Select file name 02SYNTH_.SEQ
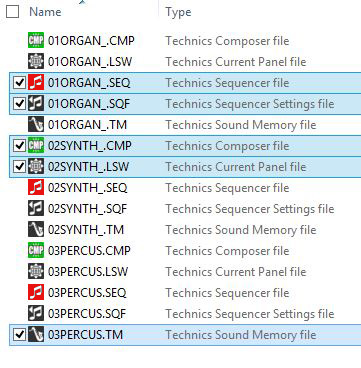Viewport: 361px width, 368px height. 88,188
